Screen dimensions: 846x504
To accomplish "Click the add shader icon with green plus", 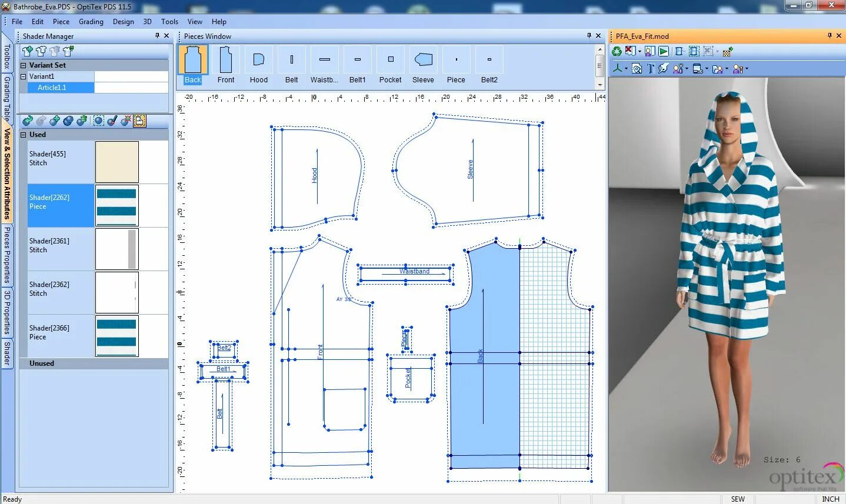I will (55, 121).
